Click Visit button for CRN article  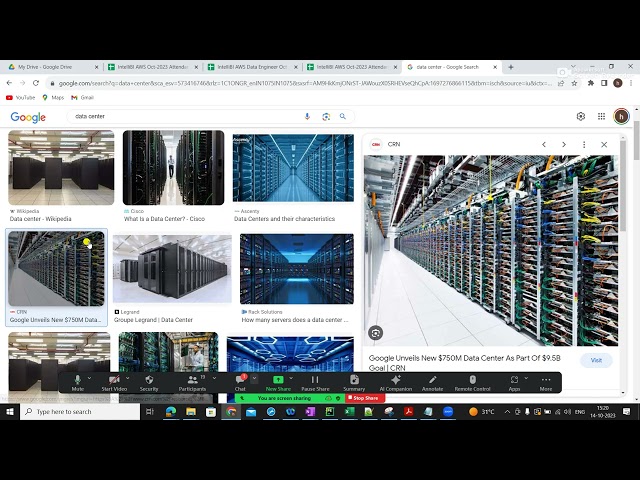pos(596,360)
